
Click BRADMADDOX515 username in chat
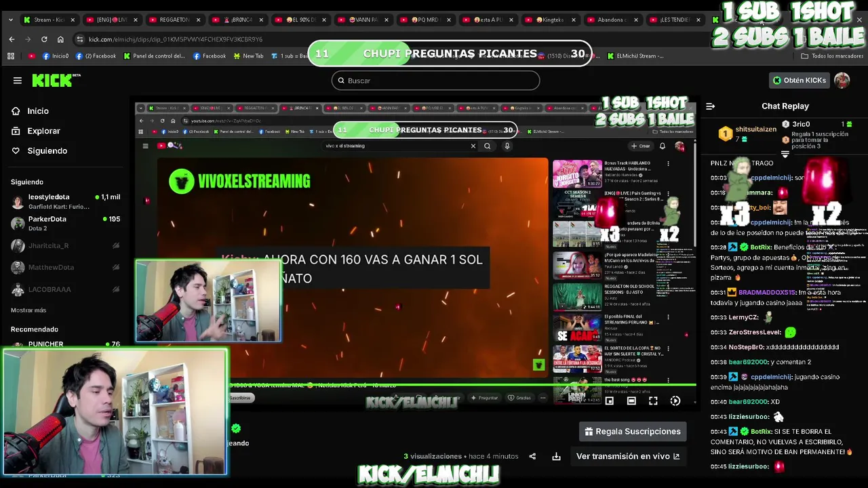[x=766, y=293]
